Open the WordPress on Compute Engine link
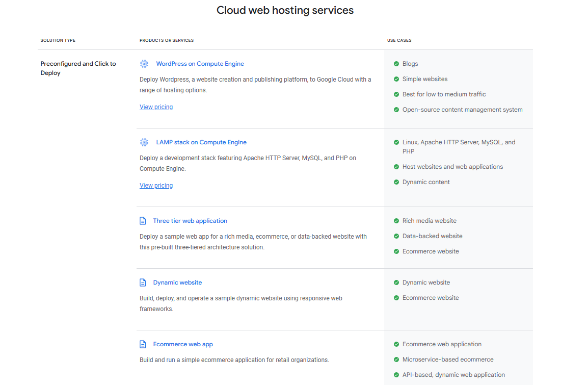The height and width of the screenshot is (385, 588). [200, 64]
